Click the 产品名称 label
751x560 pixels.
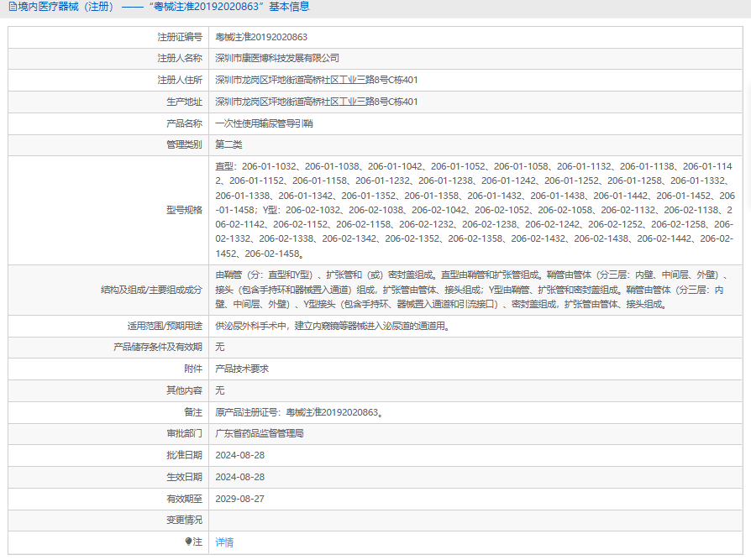184,123
